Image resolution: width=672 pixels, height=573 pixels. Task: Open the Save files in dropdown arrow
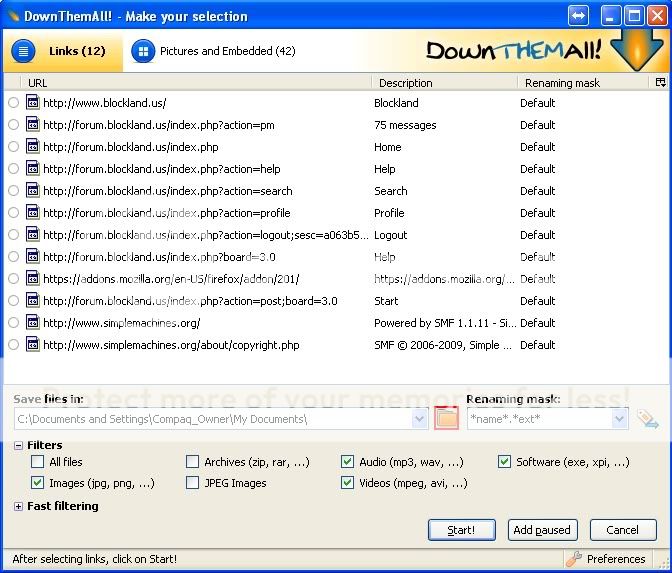(420, 419)
